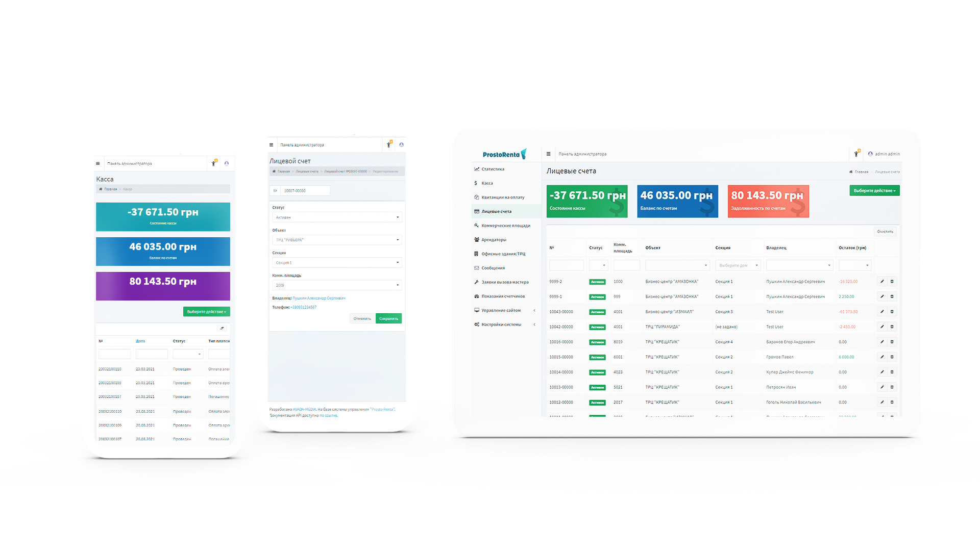The width and height of the screenshot is (980, 551).
Task: Click the Очистить button above the tablet table
Action: pos(885,232)
